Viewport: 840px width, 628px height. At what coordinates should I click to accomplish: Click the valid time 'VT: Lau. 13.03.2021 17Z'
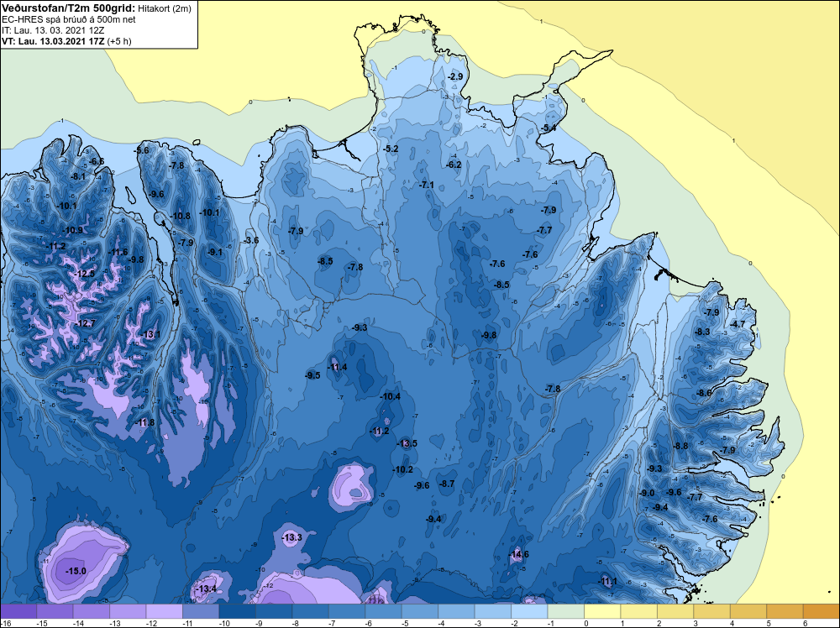(53, 41)
